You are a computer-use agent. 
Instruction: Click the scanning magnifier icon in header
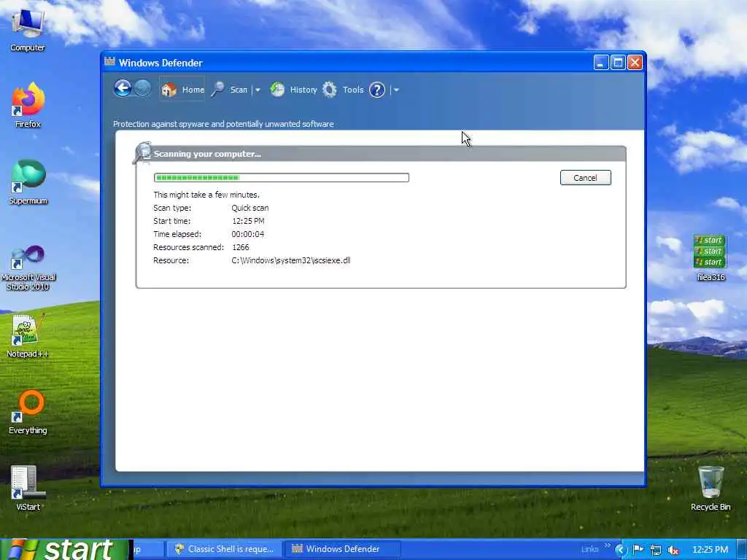coord(142,153)
